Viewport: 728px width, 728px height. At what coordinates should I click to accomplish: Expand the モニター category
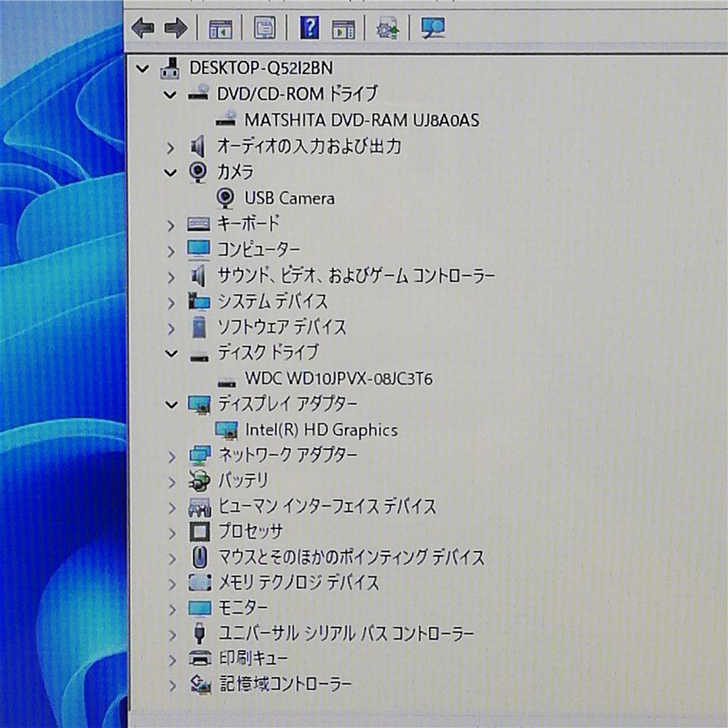(x=172, y=609)
